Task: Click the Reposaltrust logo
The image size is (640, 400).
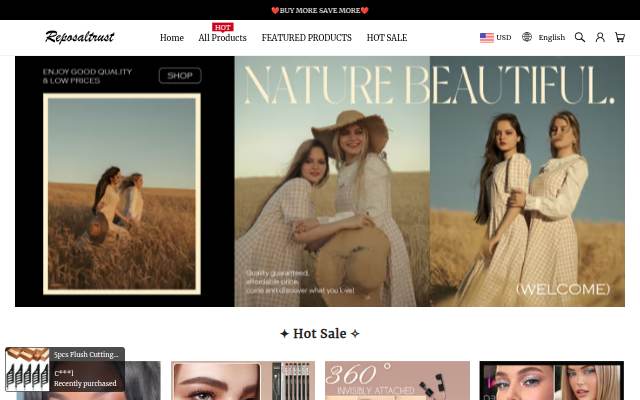Action: coord(80,37)
